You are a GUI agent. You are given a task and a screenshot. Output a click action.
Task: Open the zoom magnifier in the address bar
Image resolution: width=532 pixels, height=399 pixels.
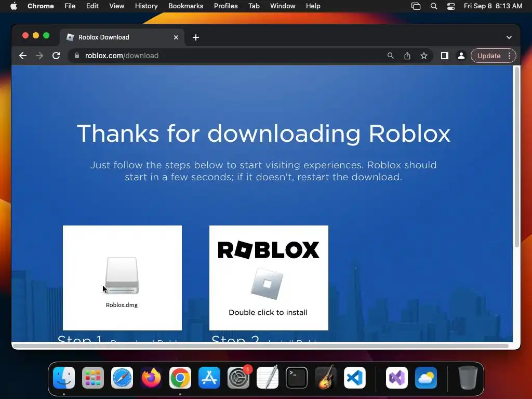pyautogui.click(x=391, y=56)
